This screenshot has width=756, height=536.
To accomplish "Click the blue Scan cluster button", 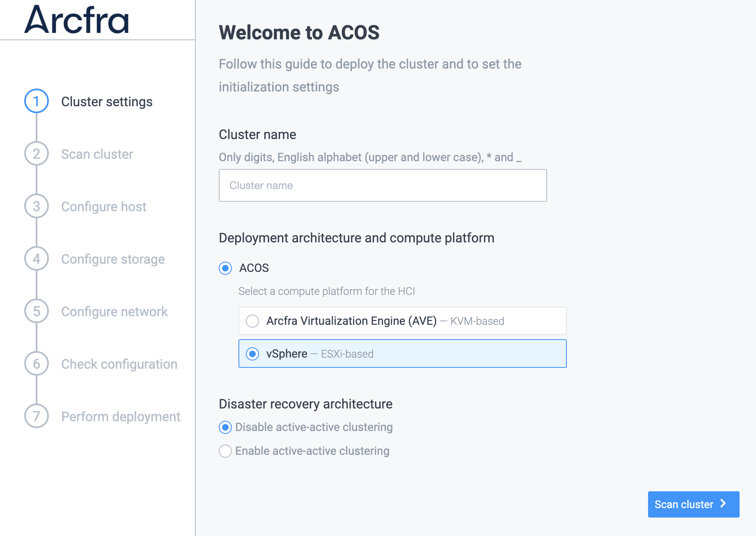I will click(694, 504).
